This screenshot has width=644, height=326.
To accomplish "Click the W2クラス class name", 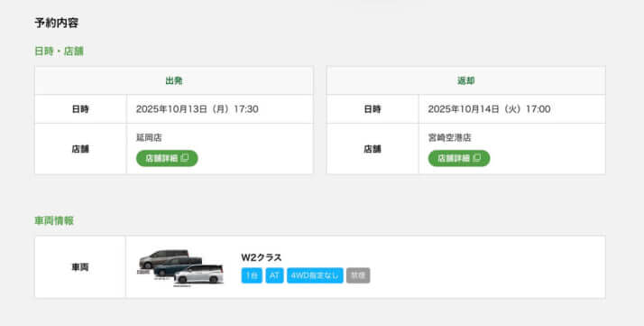I will pos(262,257).
